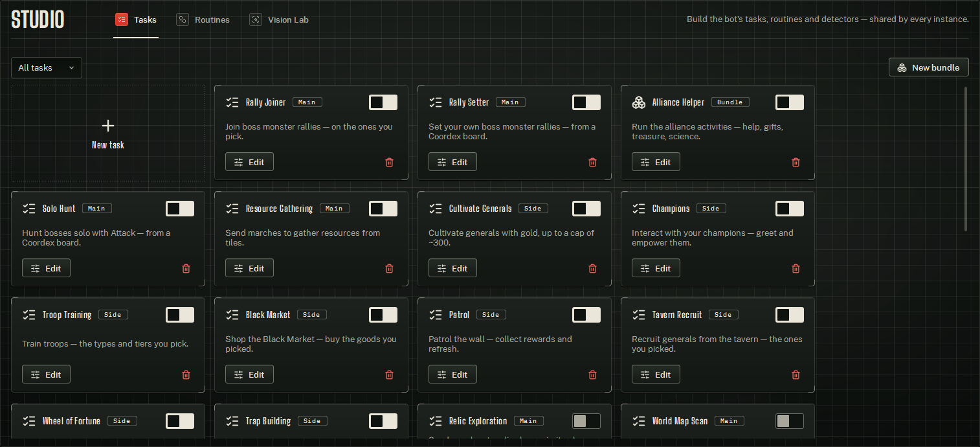Viewport: 980px width, 447px height.
Task: Click the trash icon on Solo Hunt card
Action: (x=186, y=268)
